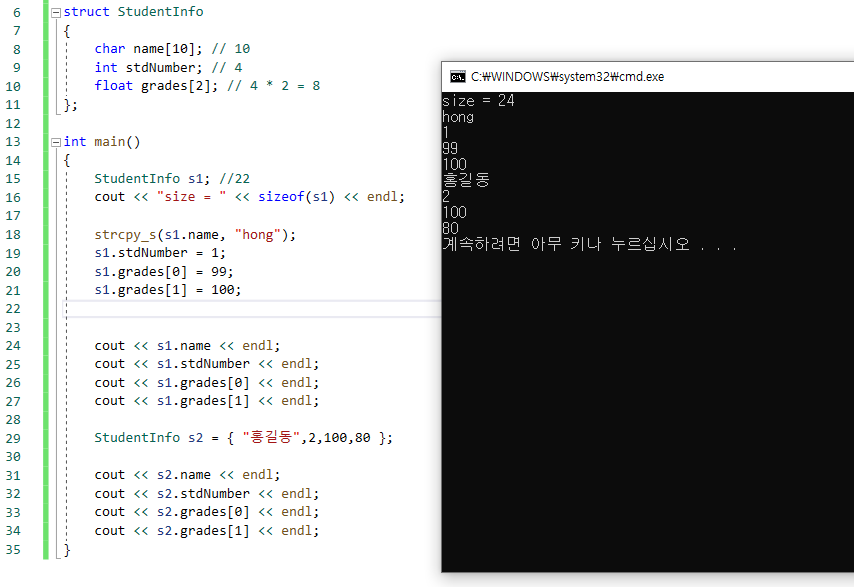Collapse the struct StudentInfo code block

click(56, 13)
